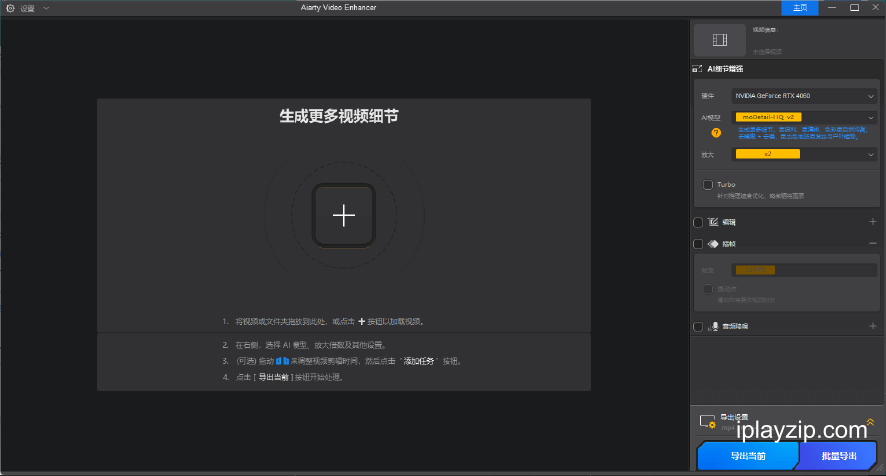Tick the 编辑 section checkbox
Viewport: 886px width, 476px height.
click(698, 222)
